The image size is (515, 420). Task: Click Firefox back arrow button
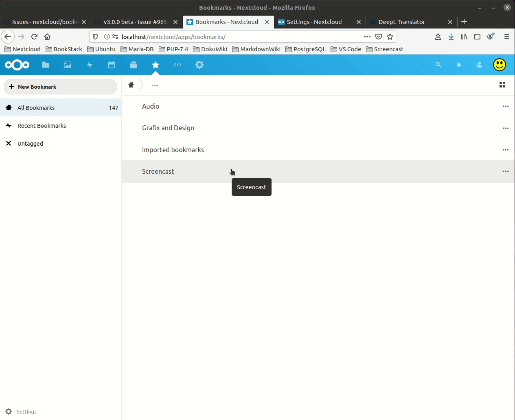(x=8, y=37)
